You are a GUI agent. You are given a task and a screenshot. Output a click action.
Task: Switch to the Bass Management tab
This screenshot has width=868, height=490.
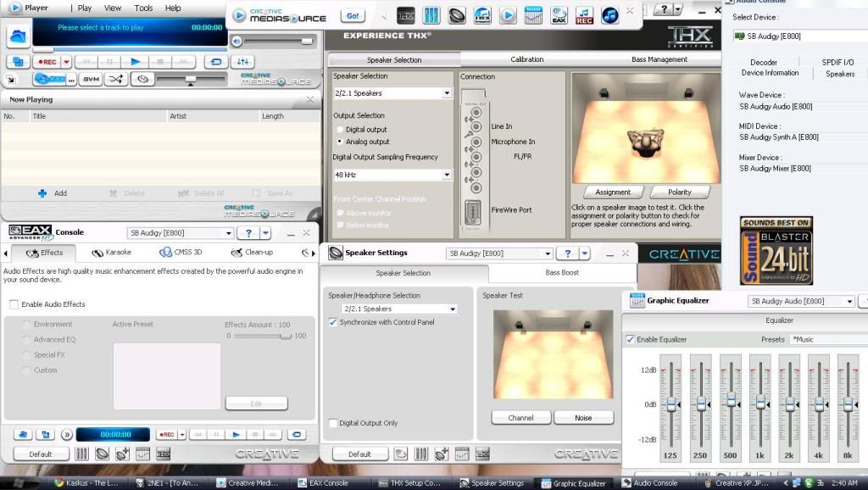(x=659, y=59)
